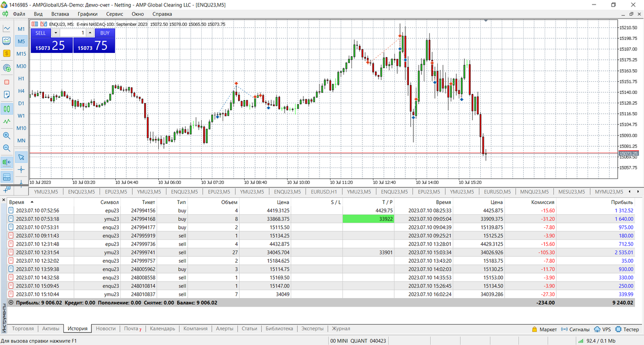Switch to the Активы tab
Viewport: 644px width, 345px height.
(50, 329)
